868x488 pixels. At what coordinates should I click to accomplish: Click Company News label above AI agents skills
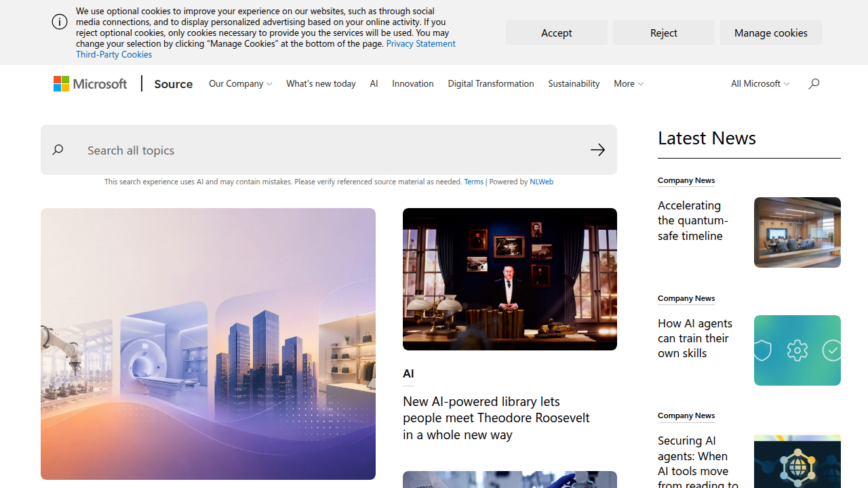point(686,298)
